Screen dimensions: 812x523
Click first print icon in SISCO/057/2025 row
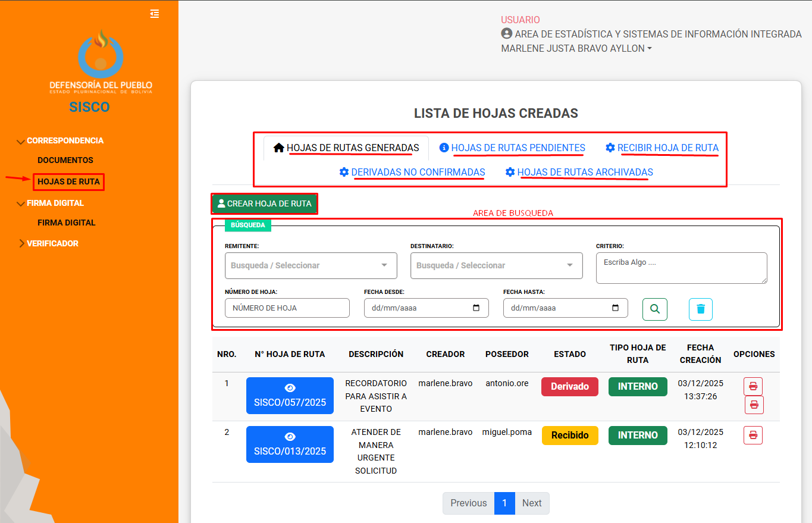[x=753, y=386]
